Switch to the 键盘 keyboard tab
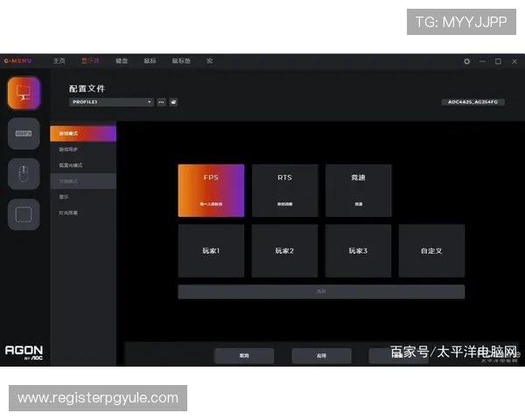 [x=122, y=61]
